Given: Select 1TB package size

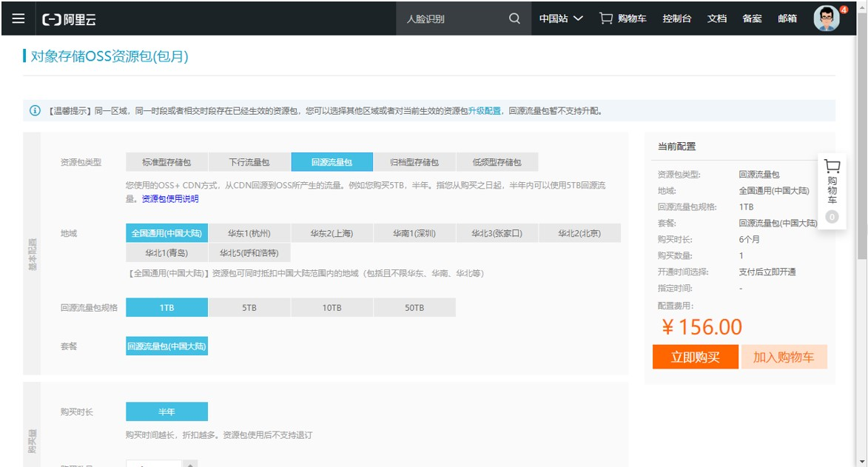Looking at the screenshot, I should pyautogui.click(x=166, y=307).
